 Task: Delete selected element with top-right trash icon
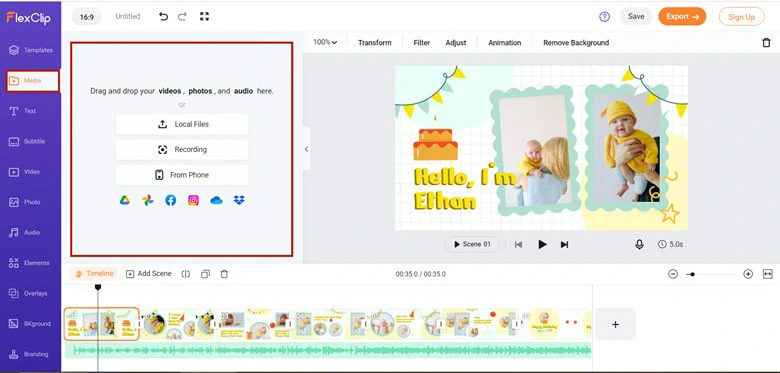[x=766, y=43]
